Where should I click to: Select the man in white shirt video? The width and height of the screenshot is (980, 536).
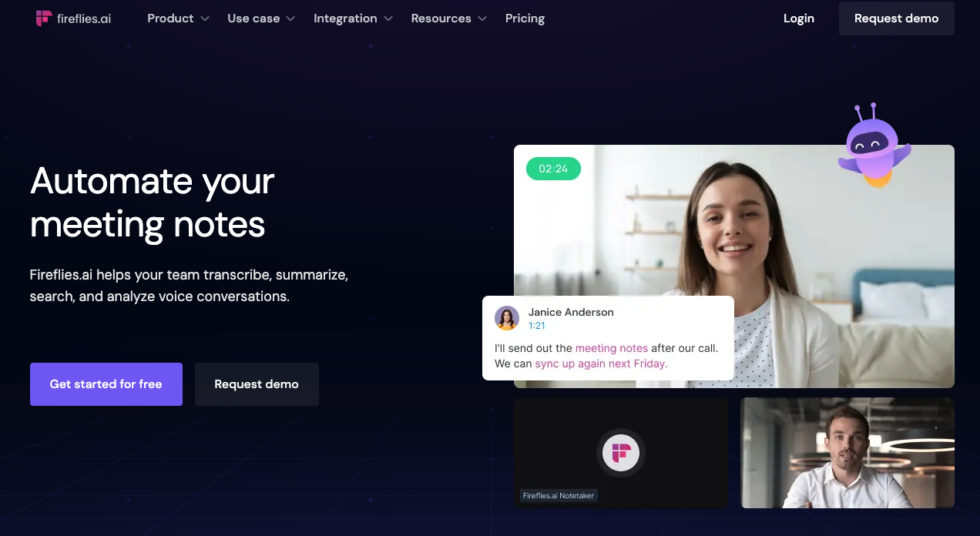pyautogui.click(x=847, y=453)
